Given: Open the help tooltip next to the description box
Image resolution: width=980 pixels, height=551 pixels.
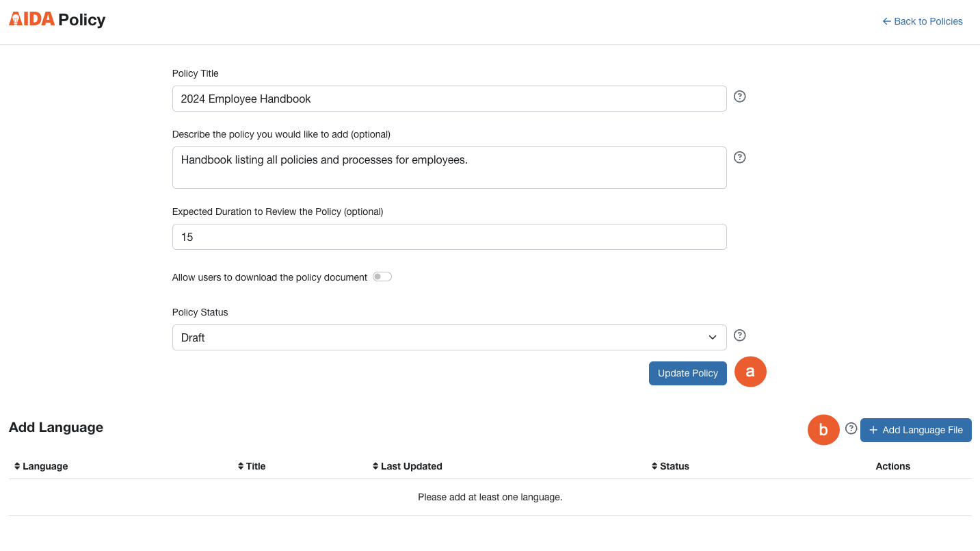Looking at the screenshot, I should click(x=739, y=157).
